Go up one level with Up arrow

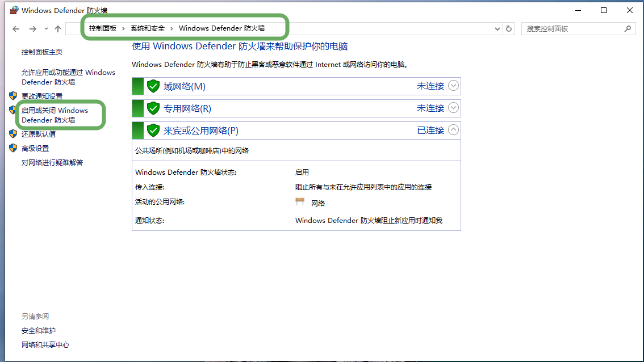pos(58,29)
